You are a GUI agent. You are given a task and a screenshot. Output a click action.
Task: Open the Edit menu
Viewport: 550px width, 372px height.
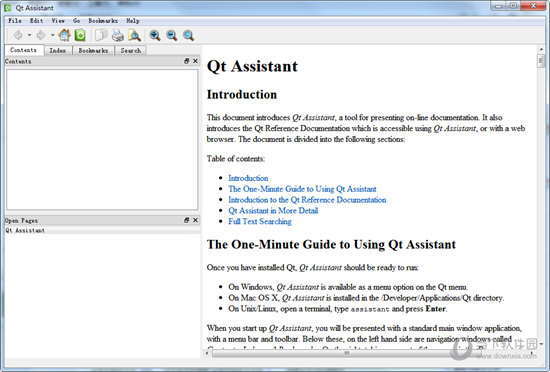pyautogui.click(x=36, y=21)
